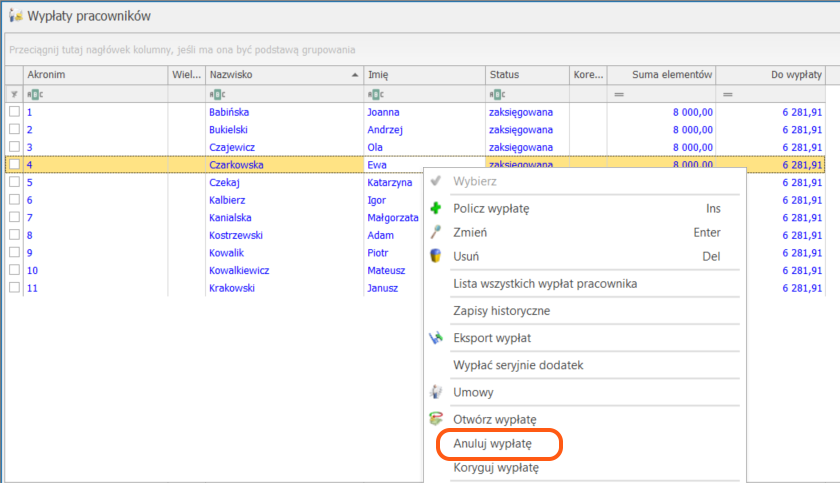Click the Nazwisko filter condition icon

coord(217,94)
